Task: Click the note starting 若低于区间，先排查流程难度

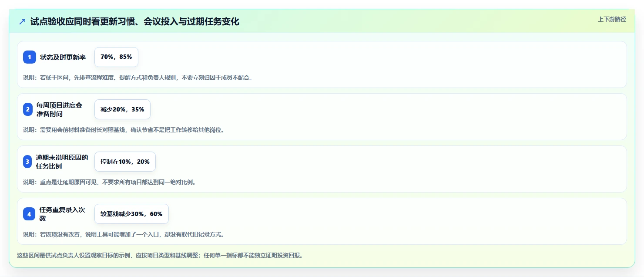Action: 138,78
